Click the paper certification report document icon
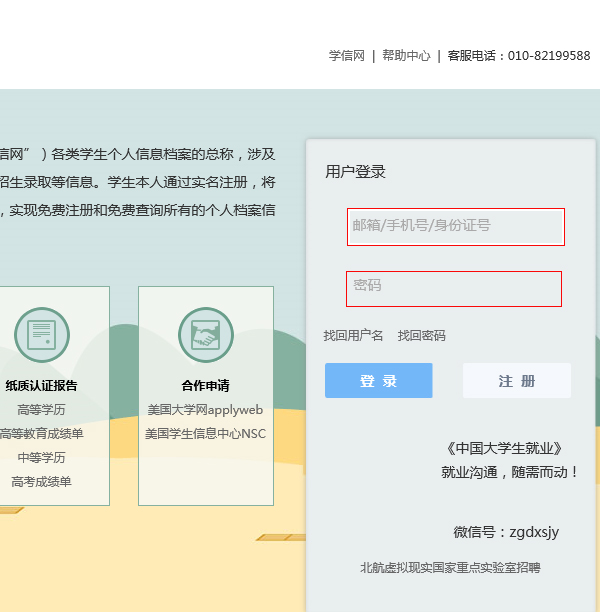 [x=42, y=335]
